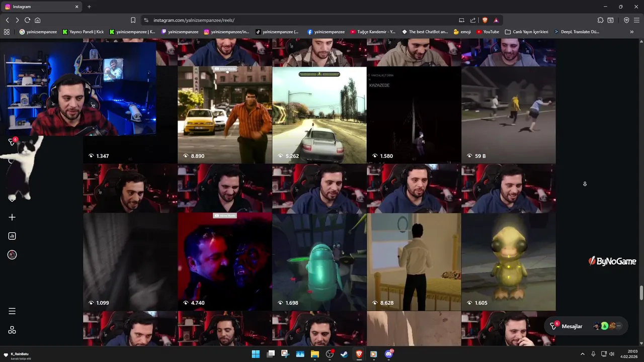
Task: Open the reel with 1.698 views
Action: [x=319, y=237]
